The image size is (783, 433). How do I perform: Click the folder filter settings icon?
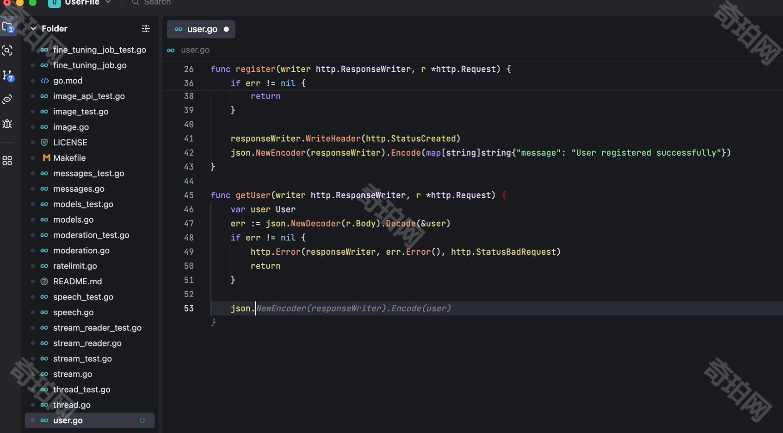pos(146,29)
